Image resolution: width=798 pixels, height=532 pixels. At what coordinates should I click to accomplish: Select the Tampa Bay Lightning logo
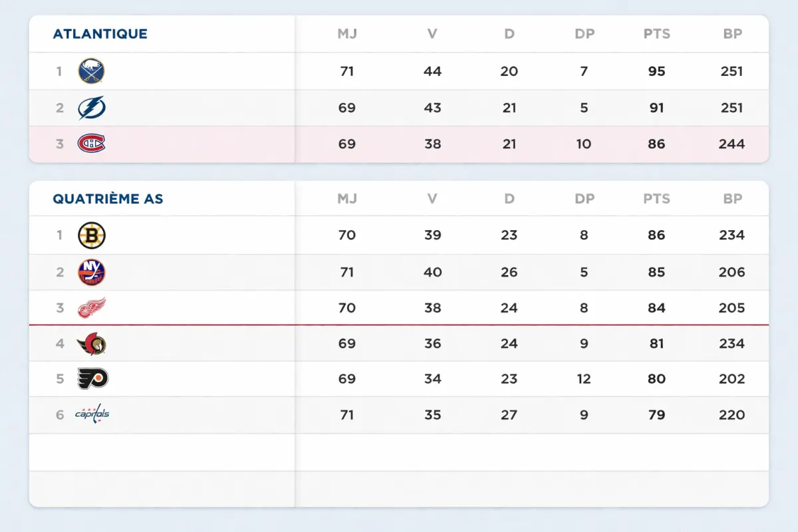pos(92,108)
